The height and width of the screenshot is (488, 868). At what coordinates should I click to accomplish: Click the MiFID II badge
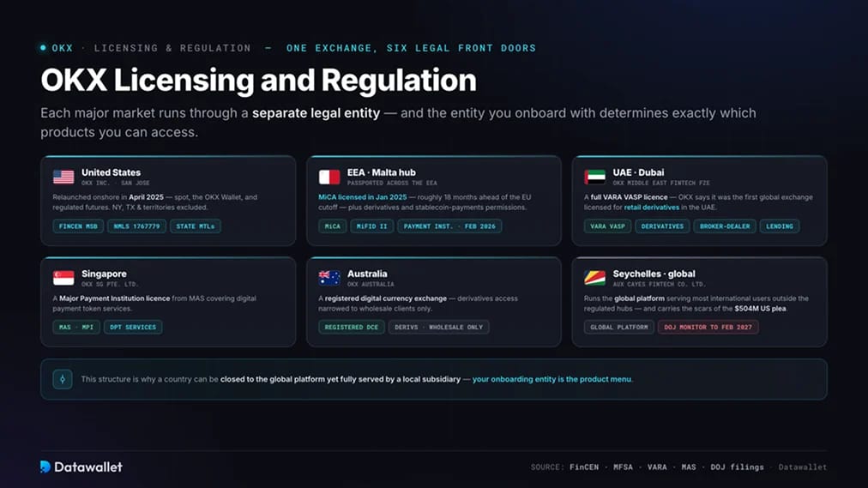coord(372,226)
